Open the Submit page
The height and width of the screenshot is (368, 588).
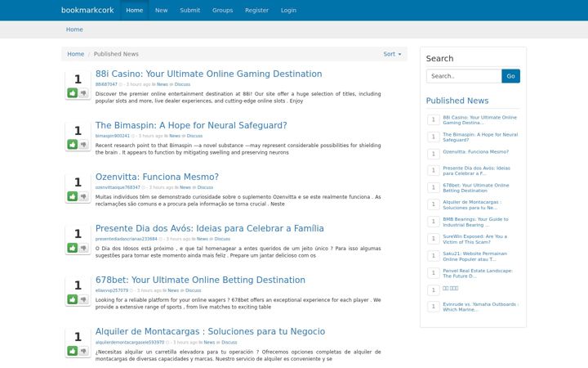click(189, 10)
